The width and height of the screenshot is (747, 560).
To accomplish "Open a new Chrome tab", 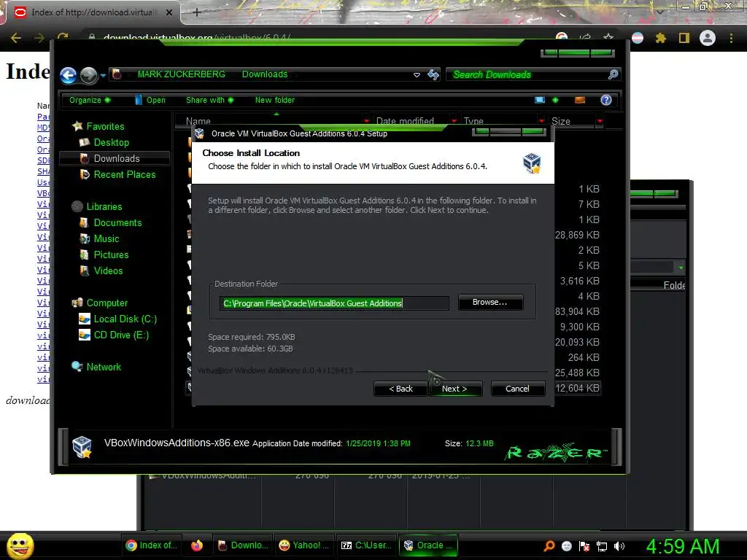I will 197,12.
